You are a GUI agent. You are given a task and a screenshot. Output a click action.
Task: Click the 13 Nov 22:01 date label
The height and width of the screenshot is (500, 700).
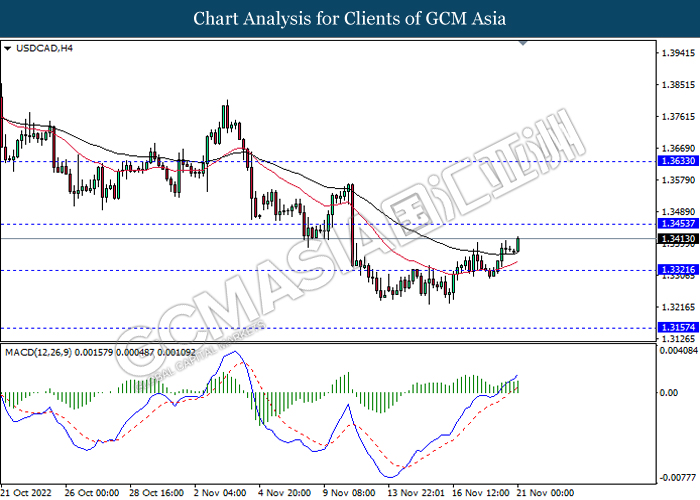click(415, 493)
